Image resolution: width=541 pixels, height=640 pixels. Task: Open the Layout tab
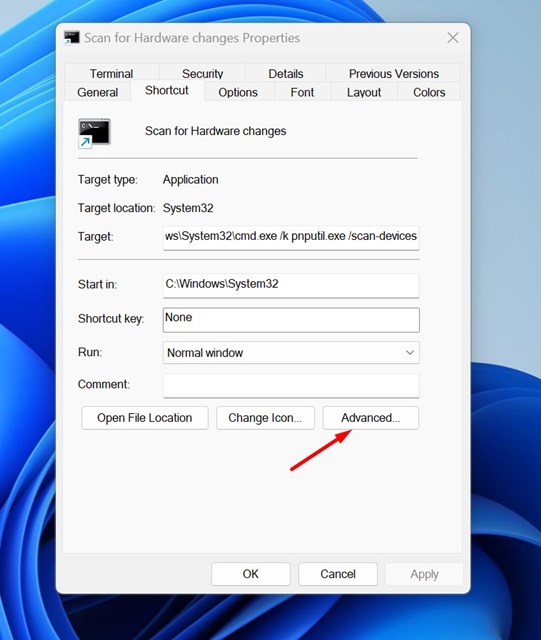tap(364, 92)
